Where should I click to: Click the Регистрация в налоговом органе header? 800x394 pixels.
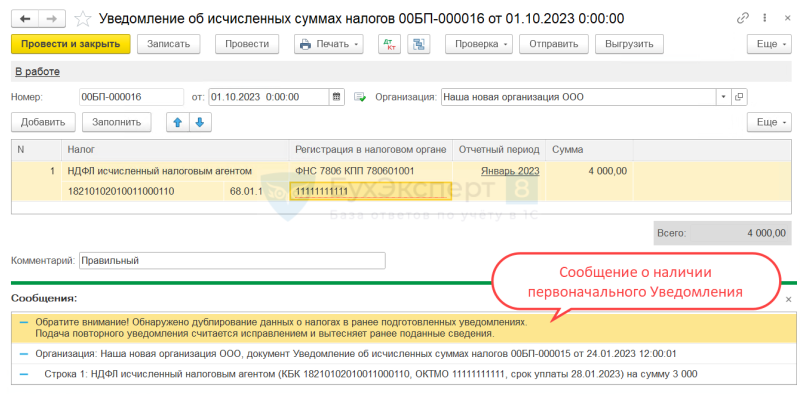[371, 150]
